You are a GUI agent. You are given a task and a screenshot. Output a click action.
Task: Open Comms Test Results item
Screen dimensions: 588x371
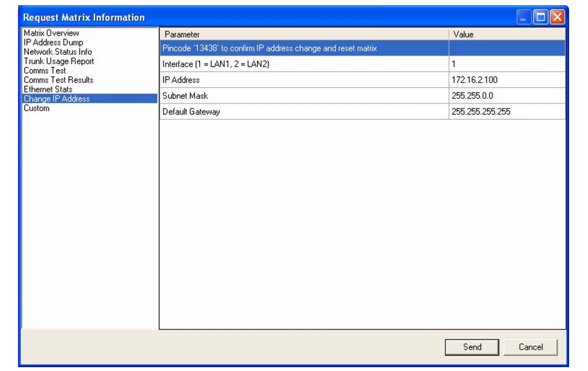click(58, 80)
